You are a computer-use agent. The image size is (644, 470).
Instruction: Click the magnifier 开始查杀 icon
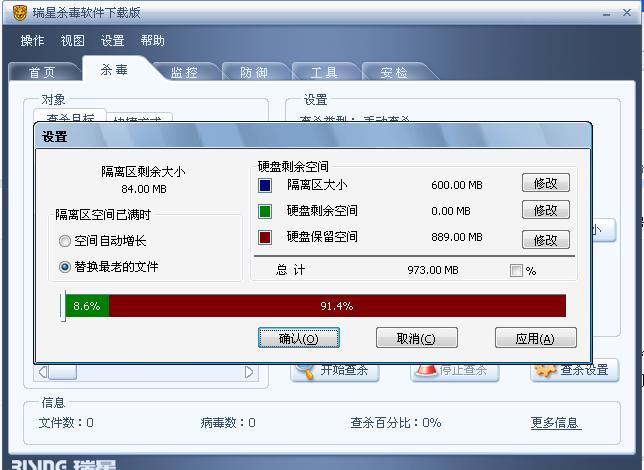point(306,371)
